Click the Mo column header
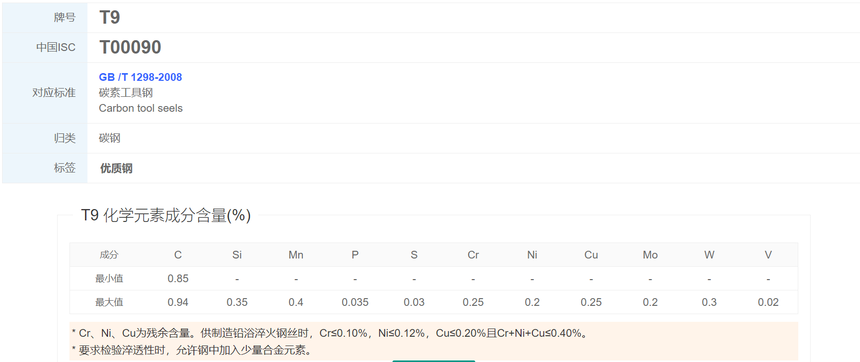Screen dimensions: 860x362 click(650, 255)
